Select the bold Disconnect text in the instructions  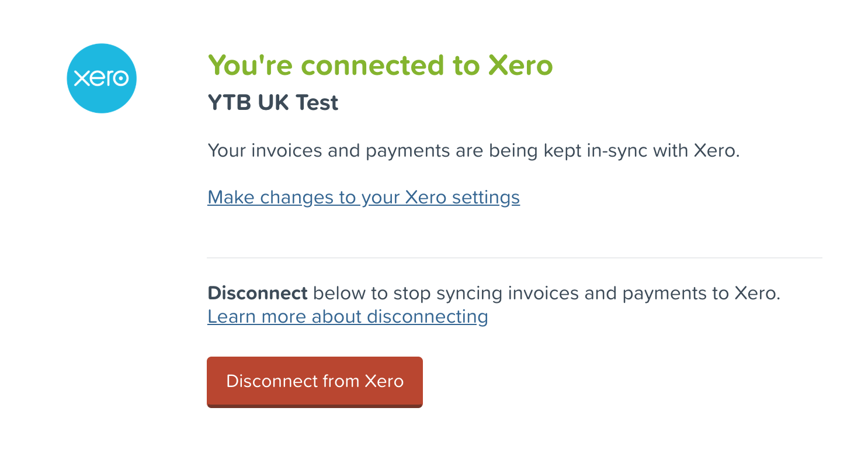pos(258,293)
